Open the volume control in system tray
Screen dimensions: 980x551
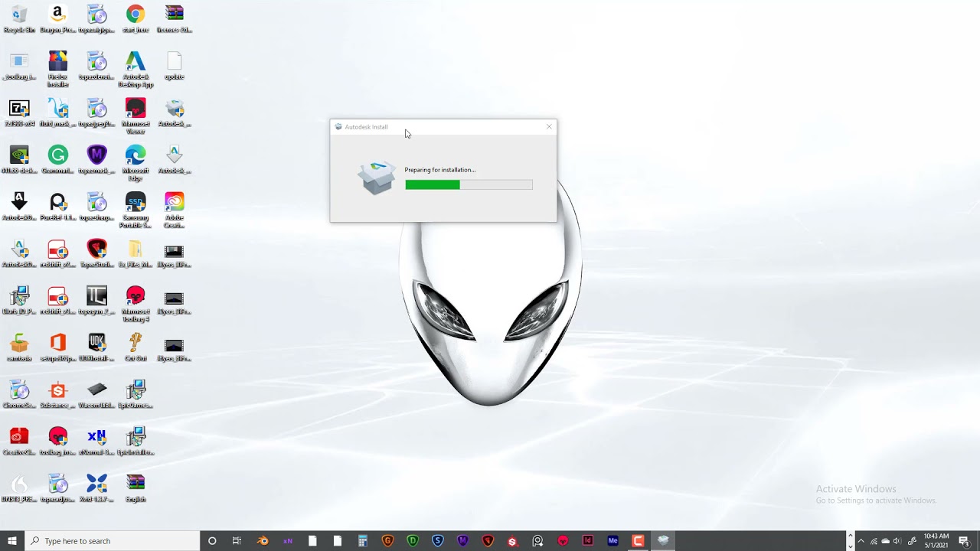click(897, 541)
